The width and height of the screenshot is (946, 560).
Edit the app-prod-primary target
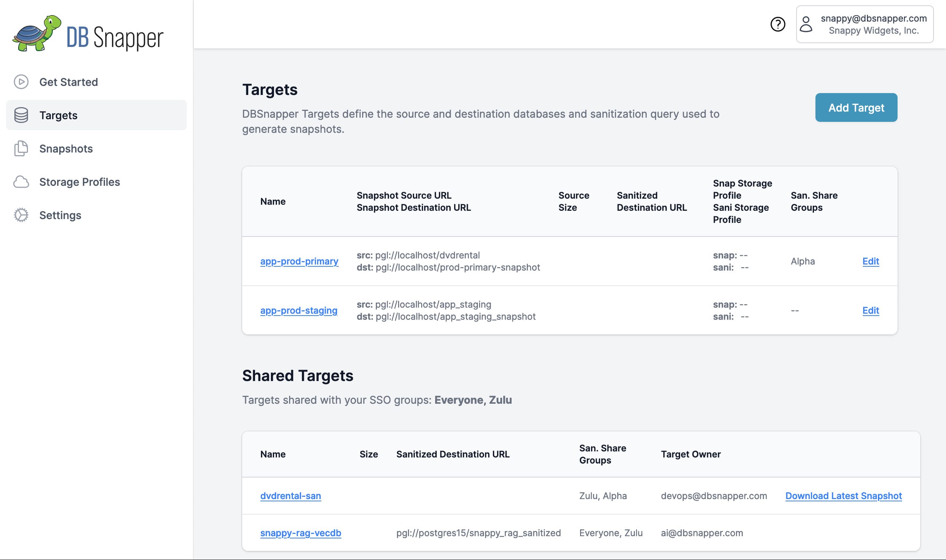pos(871,261)
